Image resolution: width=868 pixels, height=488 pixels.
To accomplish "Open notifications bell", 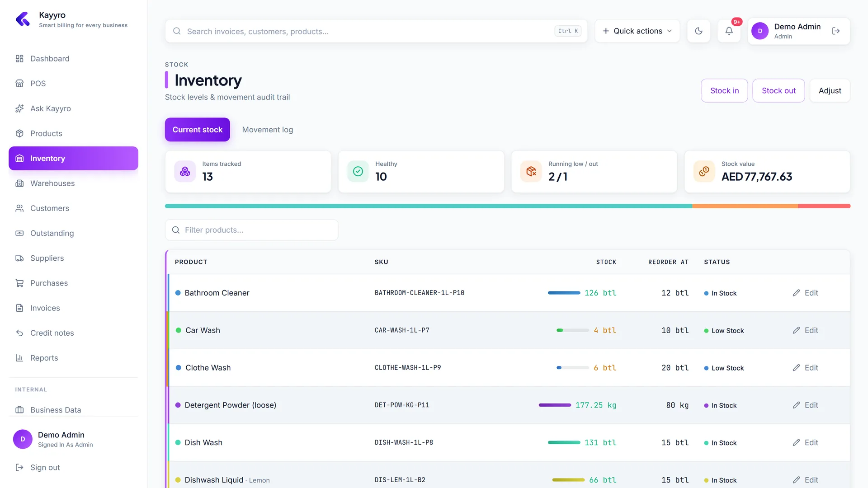I will 729,31.
